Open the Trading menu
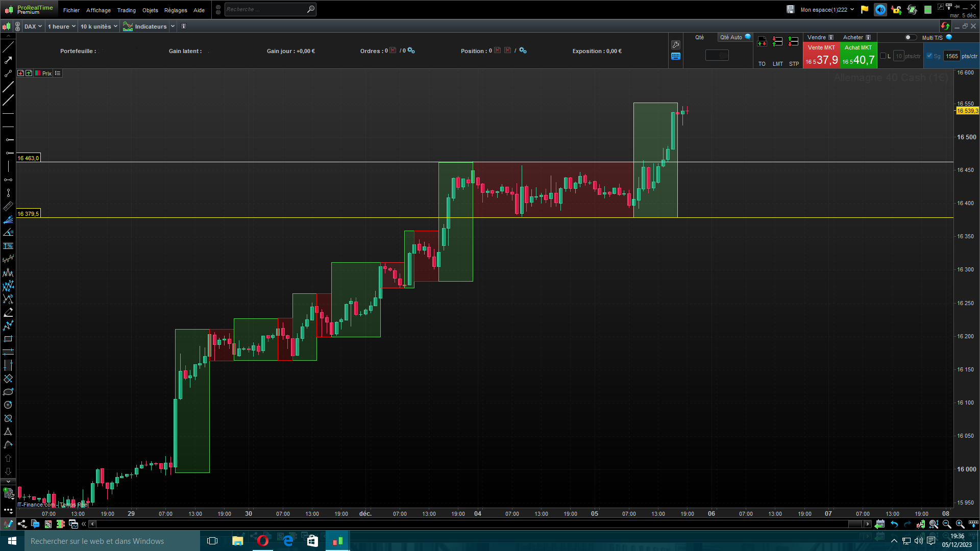This screenshot has width=980, height=551. [126, 10]
